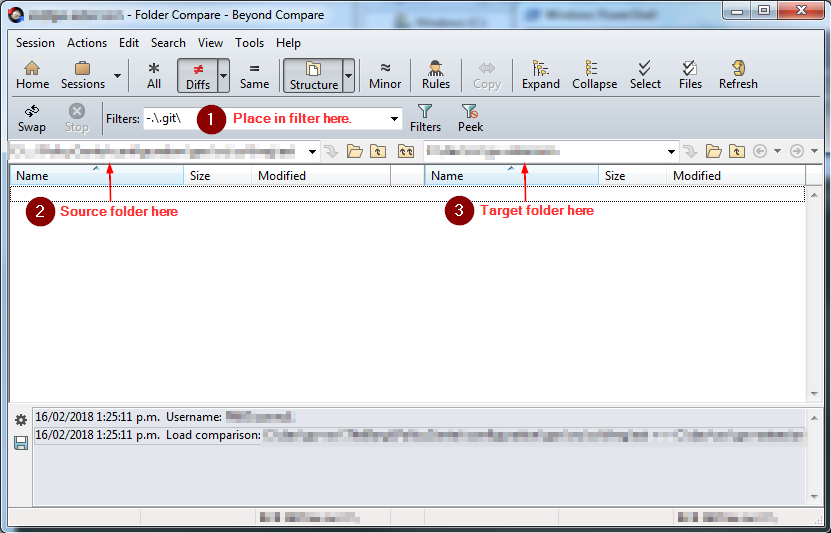
Task: Click the Stop button
Action: point(77,119)
